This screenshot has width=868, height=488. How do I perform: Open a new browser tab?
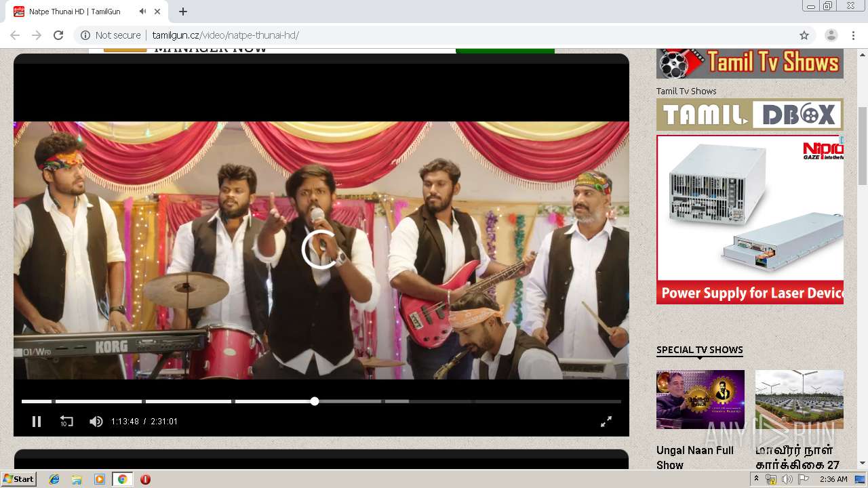pyautogui.click(x=183, y=12)
